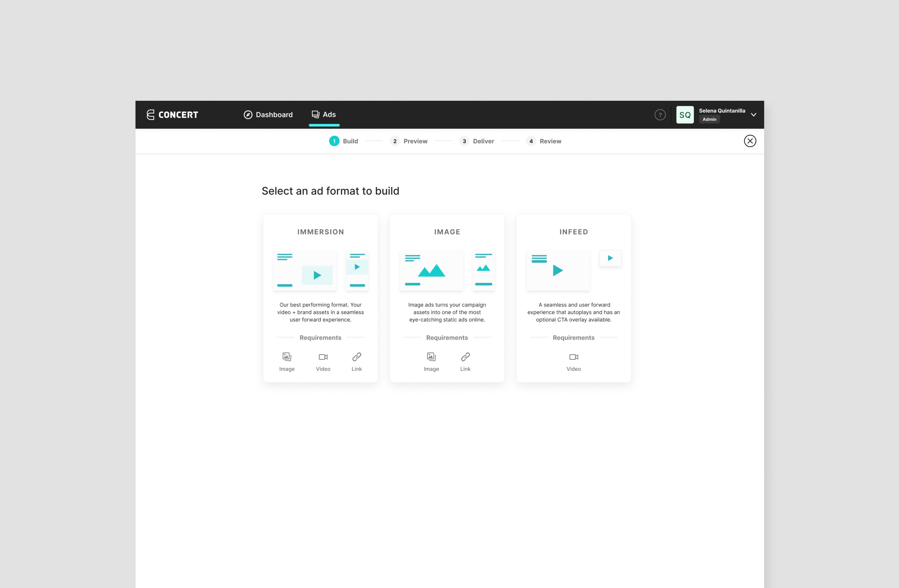This screenshot has width=899, height=588.
Task: Click the Image requirement icon under Image format
Action: [x=432, y=357]
